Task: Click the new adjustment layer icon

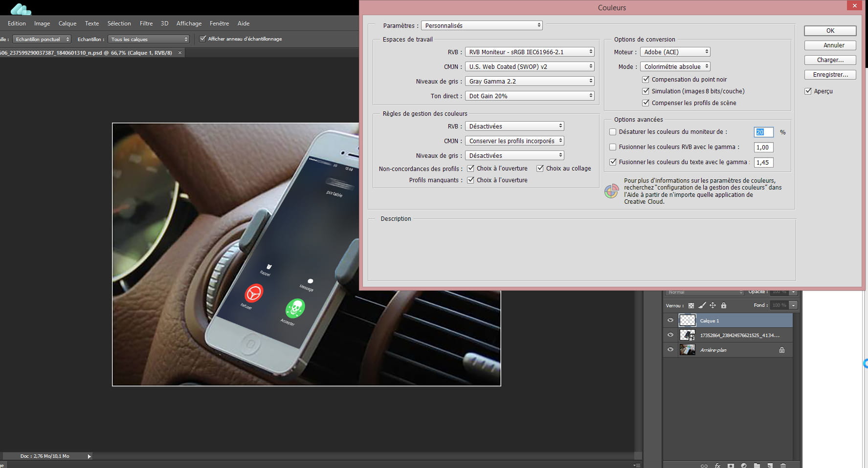Action: (x=744, y=466)
